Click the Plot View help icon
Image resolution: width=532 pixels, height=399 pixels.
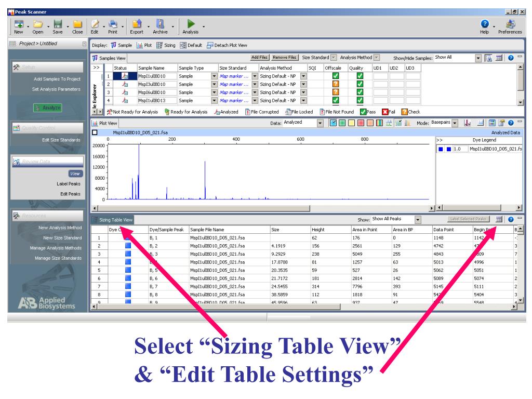[x=511, y=123]
